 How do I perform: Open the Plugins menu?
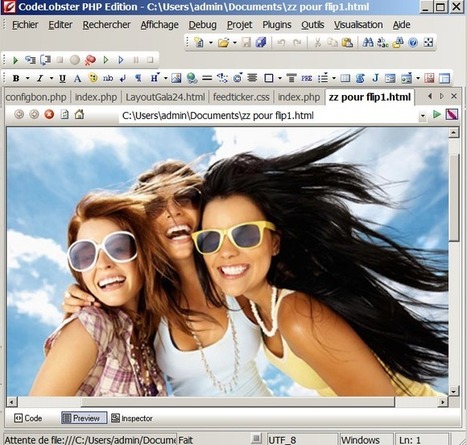click(x=277, y=25)
